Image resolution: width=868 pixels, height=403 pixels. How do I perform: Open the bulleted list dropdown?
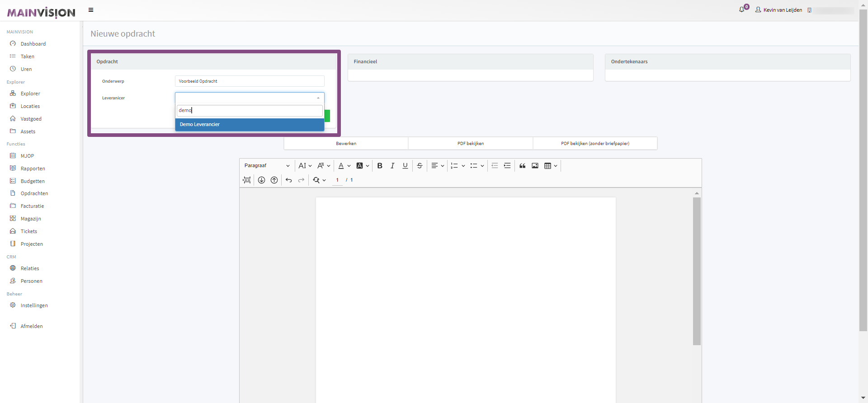477,166
